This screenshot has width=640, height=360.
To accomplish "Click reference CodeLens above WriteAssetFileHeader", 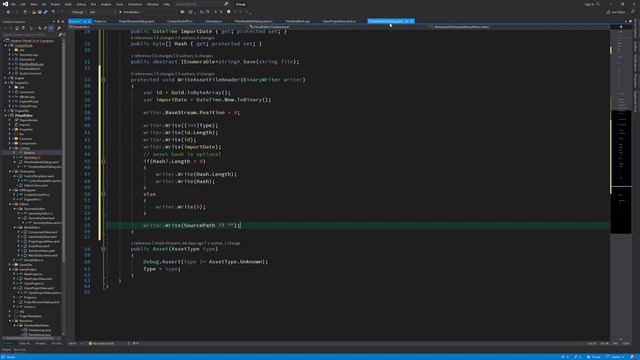I will tap(172, 74).
